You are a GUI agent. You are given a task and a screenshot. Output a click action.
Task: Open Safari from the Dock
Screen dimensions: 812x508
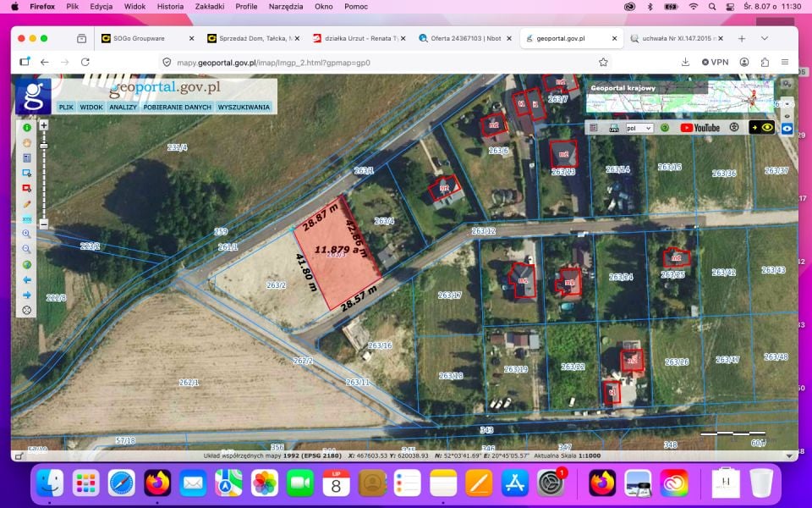(121, 483)
